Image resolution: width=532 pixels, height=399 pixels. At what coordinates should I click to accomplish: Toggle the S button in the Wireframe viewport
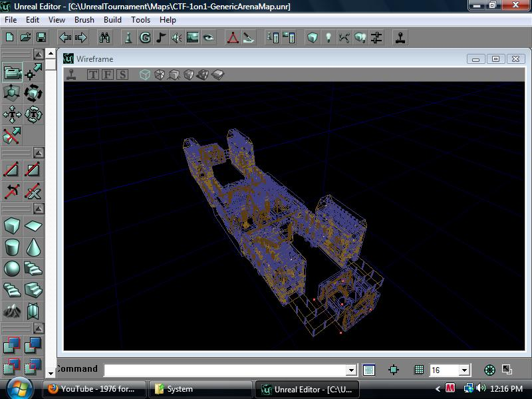tap(122, 73)
